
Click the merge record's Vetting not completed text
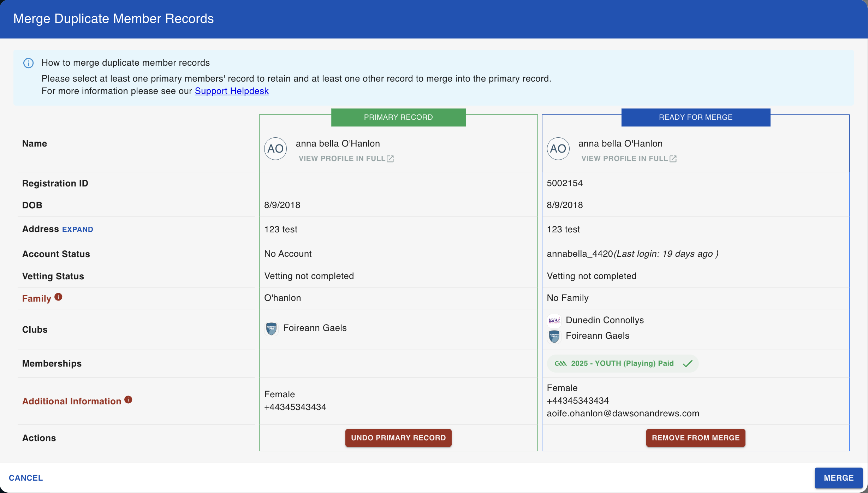coord(591,276)
